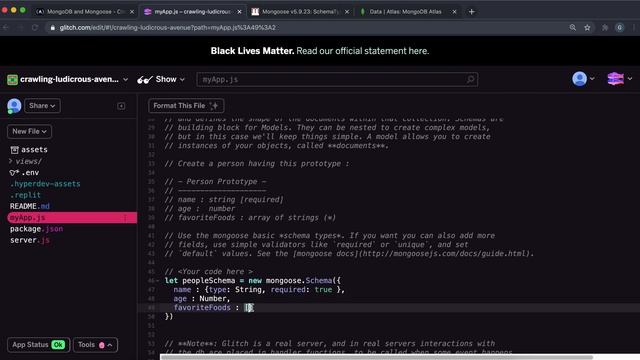Image resolution: width=640 pixels, height=360 pixels.
Task: Click the myApp.js search field
Action: [x=337, y=79]
